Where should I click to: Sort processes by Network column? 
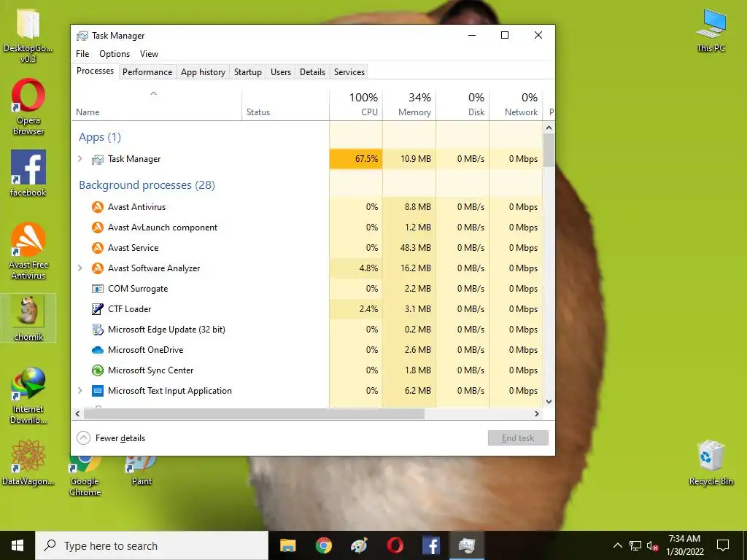516,104
